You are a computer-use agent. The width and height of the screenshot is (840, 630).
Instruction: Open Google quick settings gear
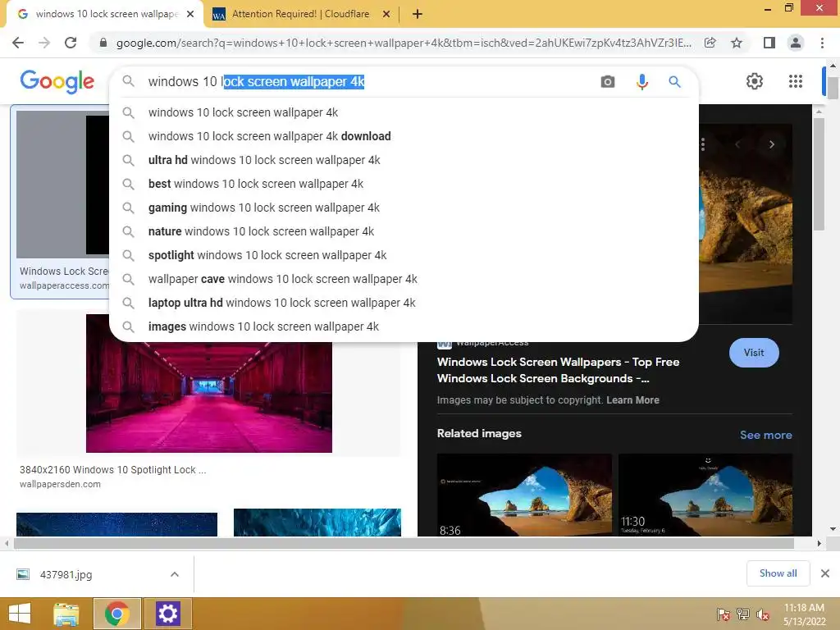coord(755,81)
